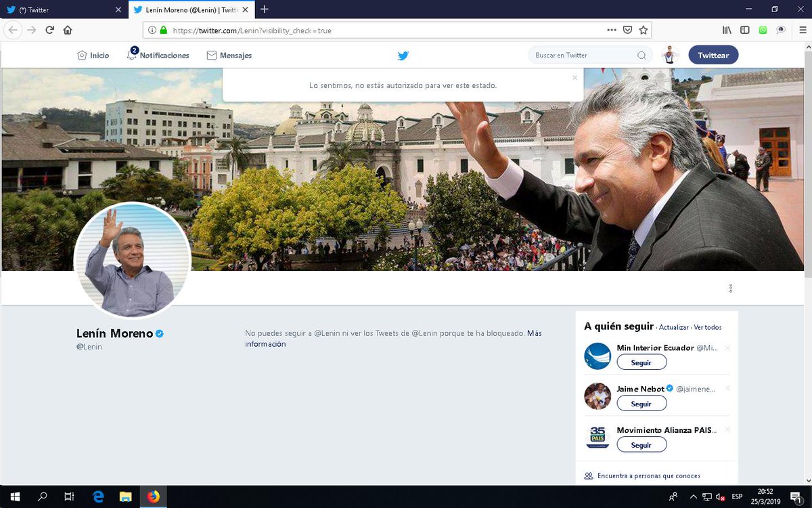Open Windows taskbar search
812x508 pixels.
[x=42, y=496]
